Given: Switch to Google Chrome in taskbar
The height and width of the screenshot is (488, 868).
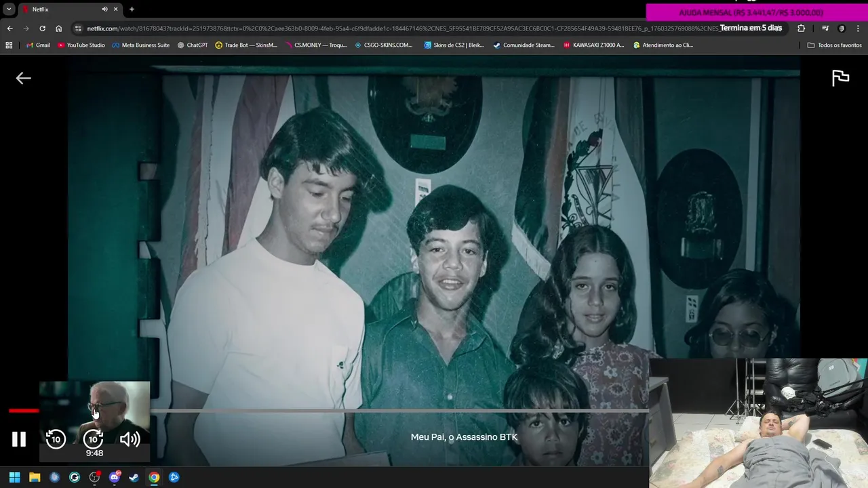Looking at the screenshot, I should coord(155,477).
